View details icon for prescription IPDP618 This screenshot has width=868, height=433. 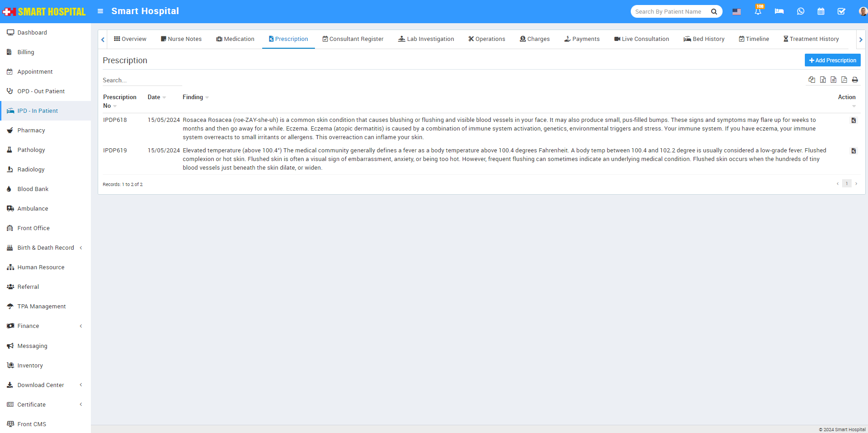click(854, 120)
